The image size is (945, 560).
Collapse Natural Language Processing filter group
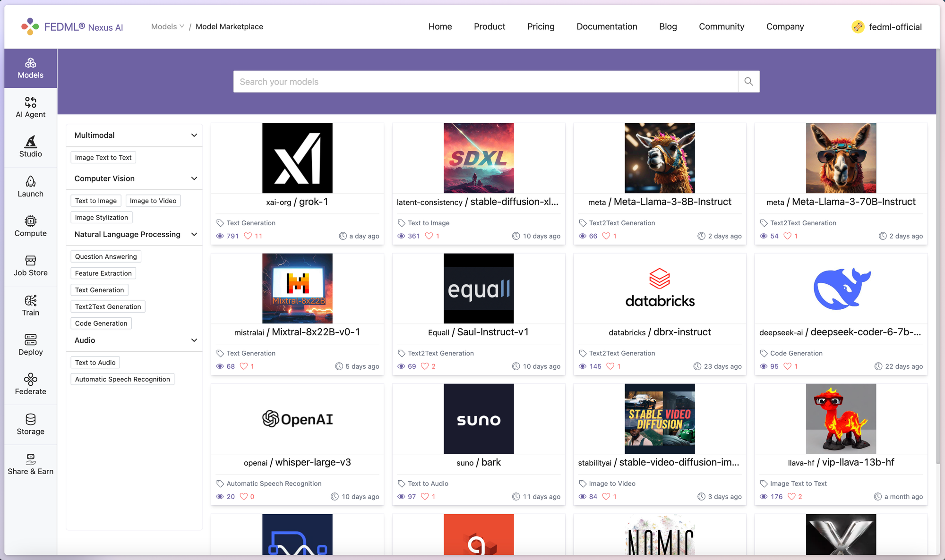pos(194,235)
